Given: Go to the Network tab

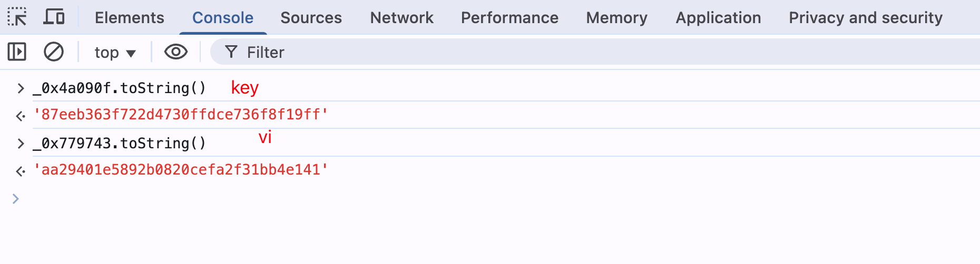Looking at the screenshot, I should tap(402, 17).
